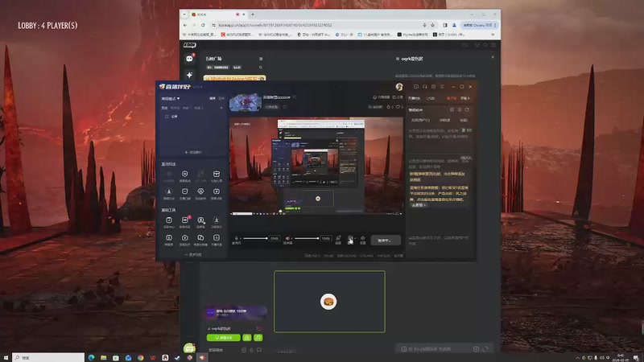Switch to portrait orientation toggle in companion
Image resolution: width=644 pixels, height=362 pixels.
221,98
